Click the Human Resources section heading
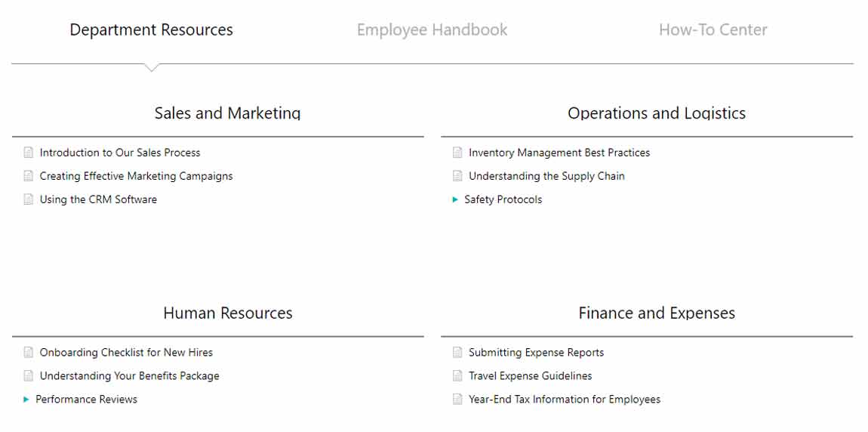The height and width of the screenshot is (432, 868). [x=227, y=313]
